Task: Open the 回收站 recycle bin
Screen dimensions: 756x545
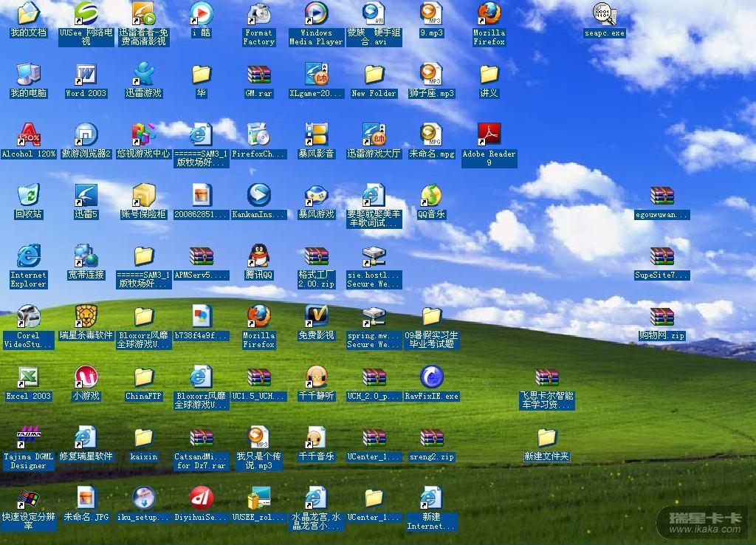Action: [x=29, y=195]
